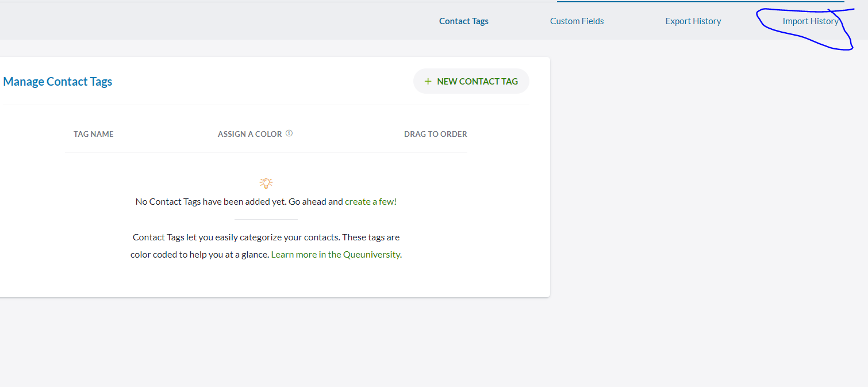This screenshot has width=868, height=387.
Task: Click the Tag Name column header
Action: coord(94,134)
